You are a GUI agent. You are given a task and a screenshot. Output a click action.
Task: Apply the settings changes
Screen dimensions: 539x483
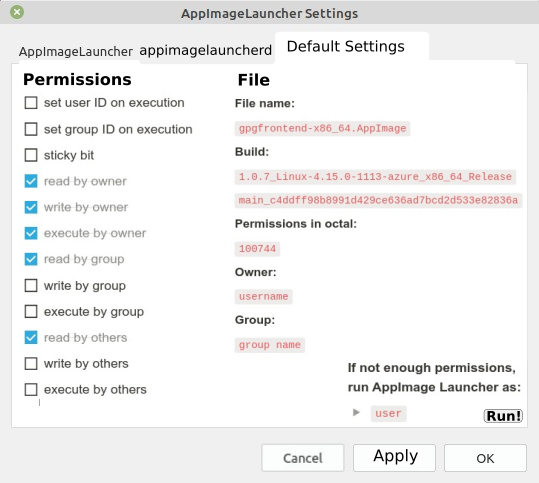[x=394, y=458]
